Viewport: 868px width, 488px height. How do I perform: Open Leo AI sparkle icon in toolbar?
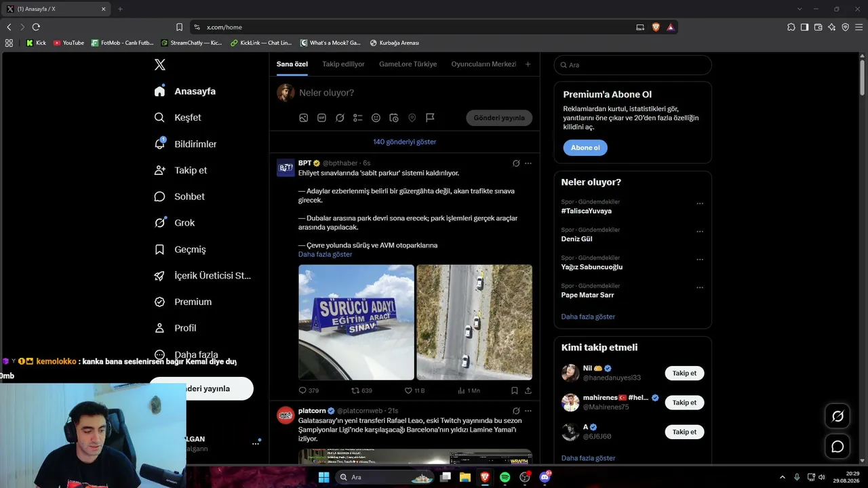click(x=831, y=27)
